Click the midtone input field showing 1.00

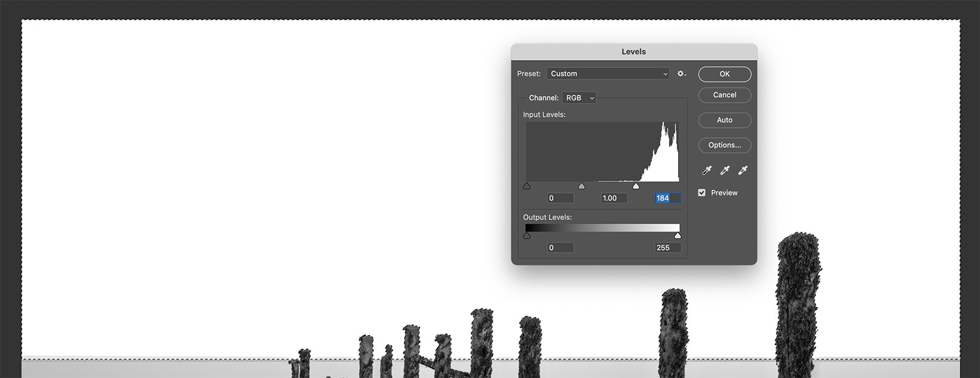coord(614,198)
